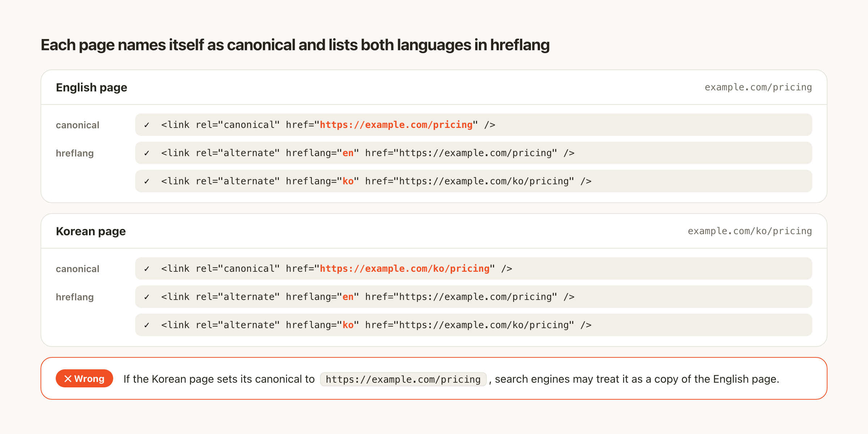Click the checkmark beside English canonical link

point(146,125)
